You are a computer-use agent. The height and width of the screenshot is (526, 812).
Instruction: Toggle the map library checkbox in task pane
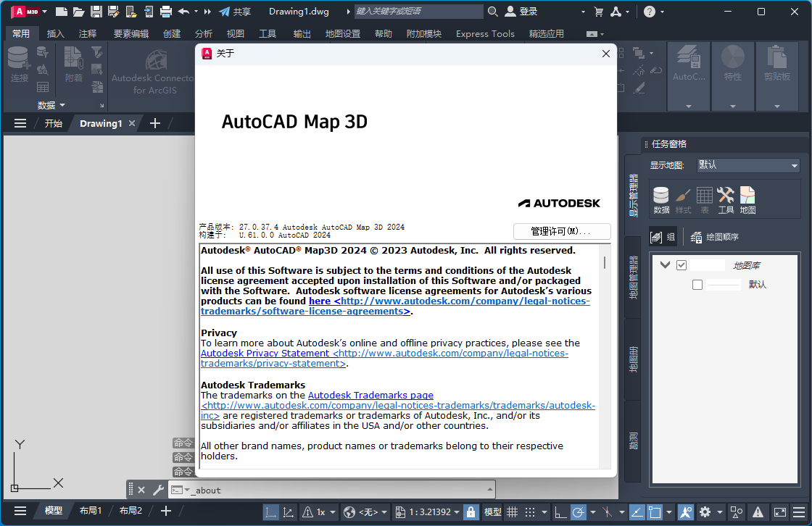coord(681,265)
